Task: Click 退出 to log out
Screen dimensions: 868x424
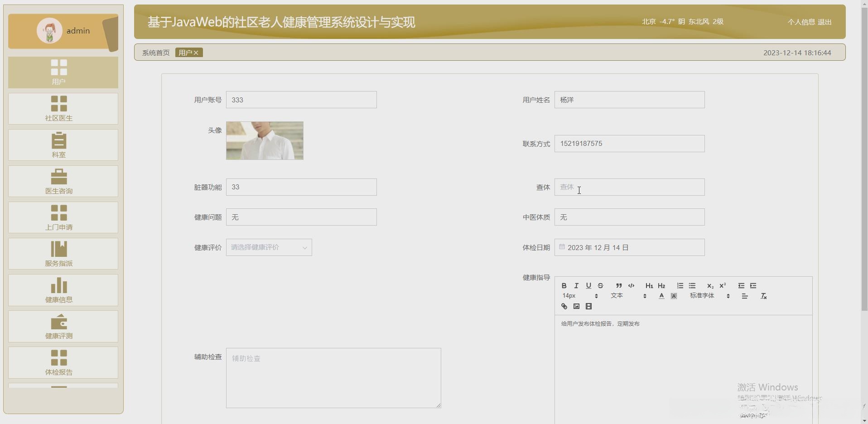Action: [825, 22]
